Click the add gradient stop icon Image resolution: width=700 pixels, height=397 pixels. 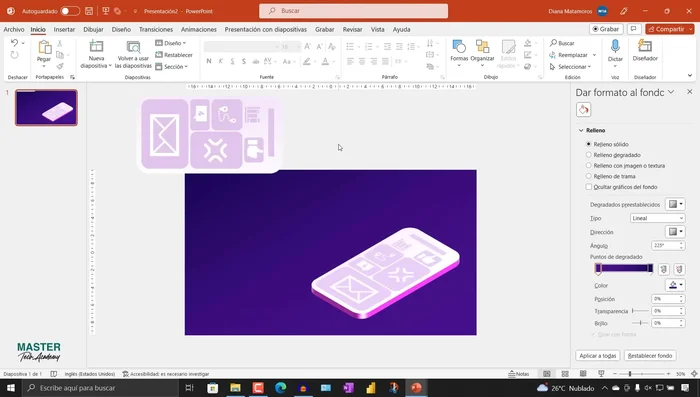click(664, 269)
